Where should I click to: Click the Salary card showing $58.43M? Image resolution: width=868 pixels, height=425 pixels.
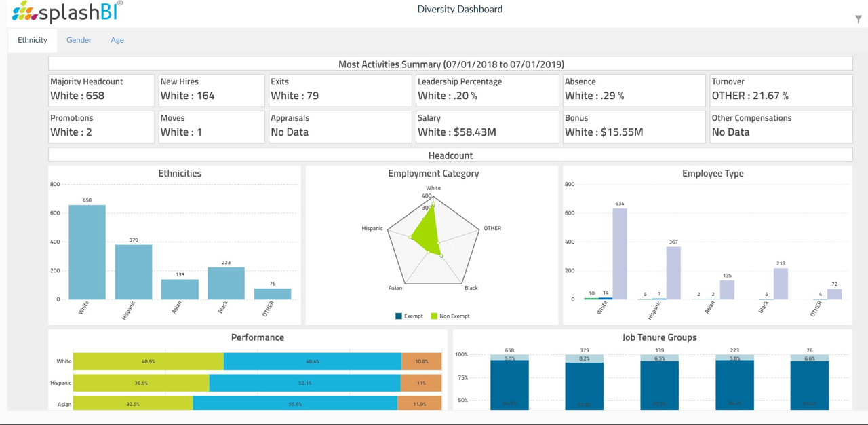[487, 126]
